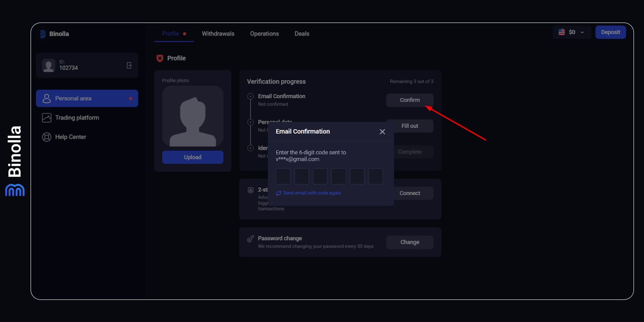Click Confirm for Email Confirmation

point(410,100)
